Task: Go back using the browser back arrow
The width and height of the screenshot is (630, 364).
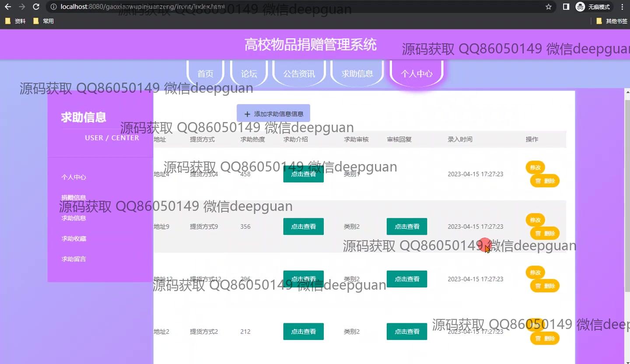Action: click(8, 7)
